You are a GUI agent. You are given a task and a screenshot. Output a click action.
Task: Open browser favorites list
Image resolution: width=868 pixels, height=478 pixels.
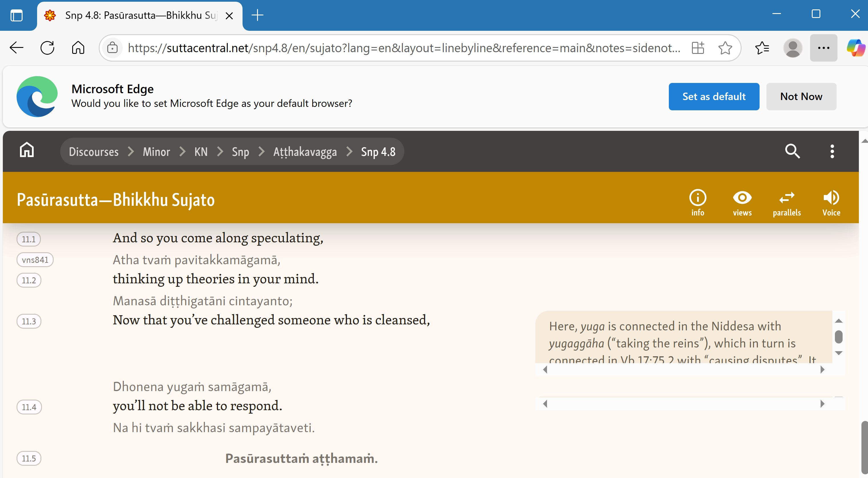coord(762,48)
